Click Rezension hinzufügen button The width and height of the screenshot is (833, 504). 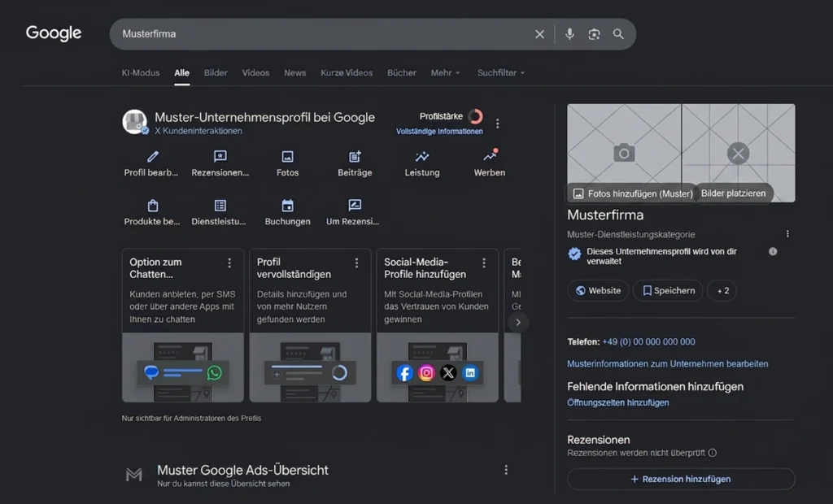(x=681, y=479)
